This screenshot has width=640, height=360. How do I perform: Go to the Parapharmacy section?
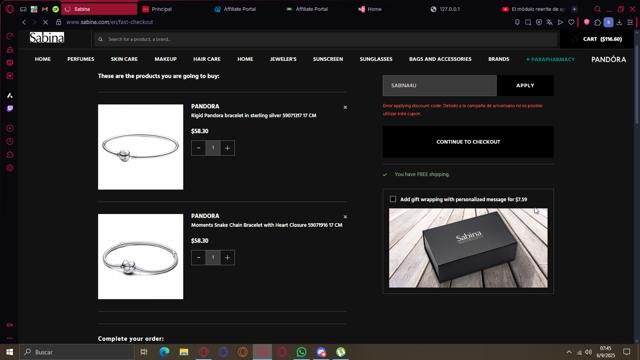click(550, 59)
